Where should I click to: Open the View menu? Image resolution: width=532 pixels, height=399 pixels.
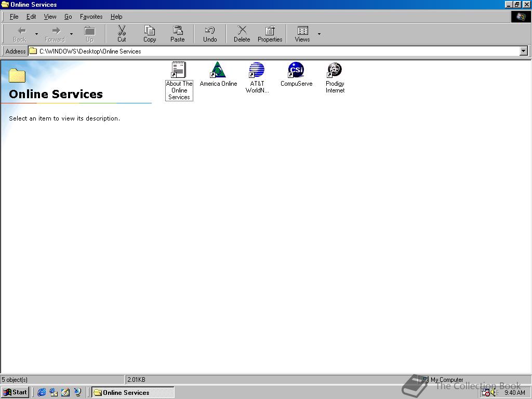[x=50, y=17]
